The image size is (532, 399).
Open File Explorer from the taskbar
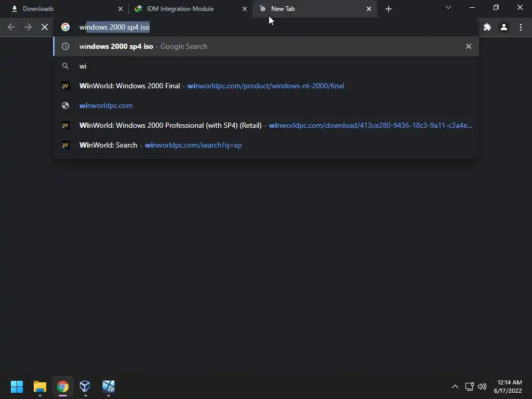tap(40, 387)
